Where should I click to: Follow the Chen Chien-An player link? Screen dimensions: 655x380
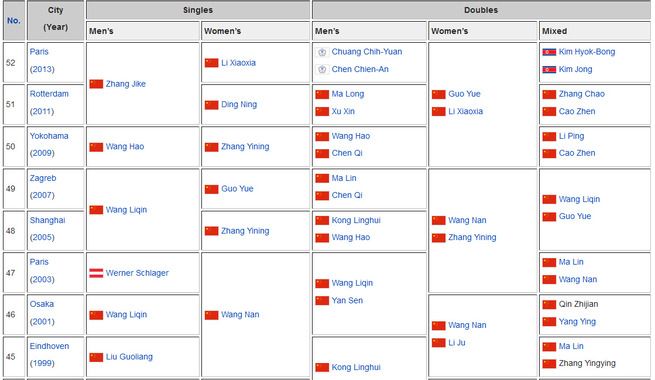point(360,69)
